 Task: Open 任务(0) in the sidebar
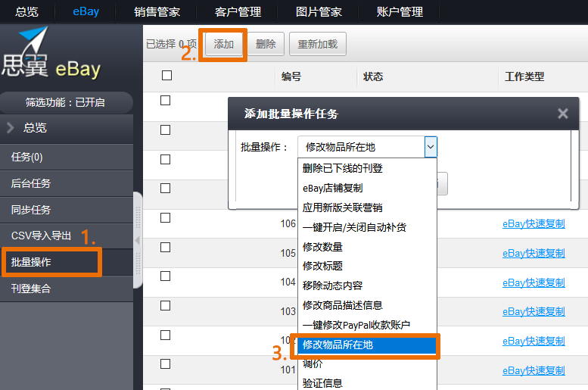pos(67,157)
